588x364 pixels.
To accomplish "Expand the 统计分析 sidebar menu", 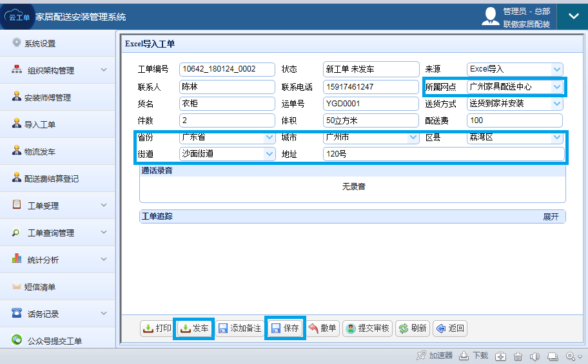I will 58,260.
